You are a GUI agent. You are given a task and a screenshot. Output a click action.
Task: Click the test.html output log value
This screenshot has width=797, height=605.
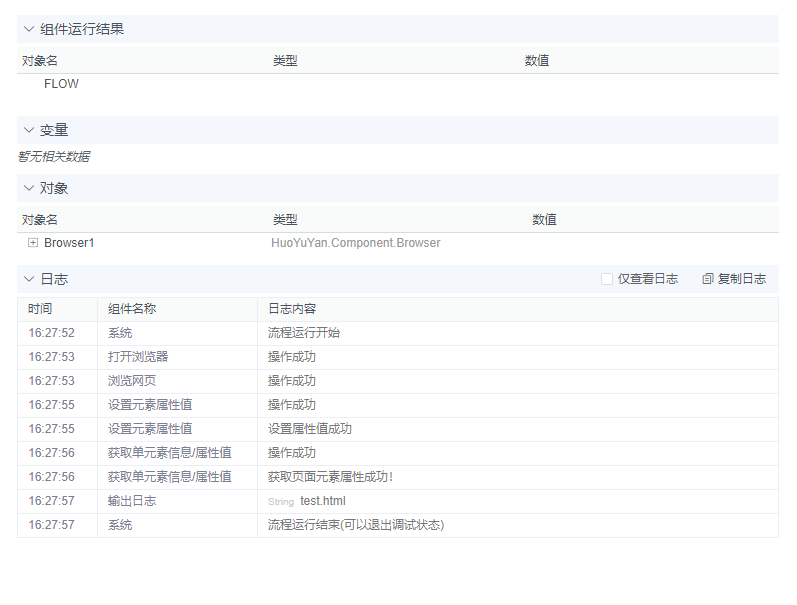coord(322,501)
